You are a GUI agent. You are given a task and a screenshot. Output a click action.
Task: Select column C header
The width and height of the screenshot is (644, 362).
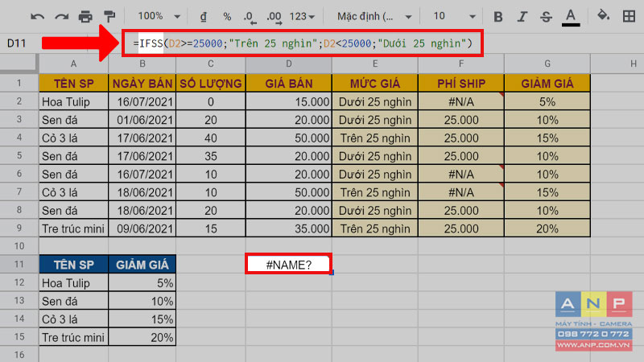click(211, 64)
